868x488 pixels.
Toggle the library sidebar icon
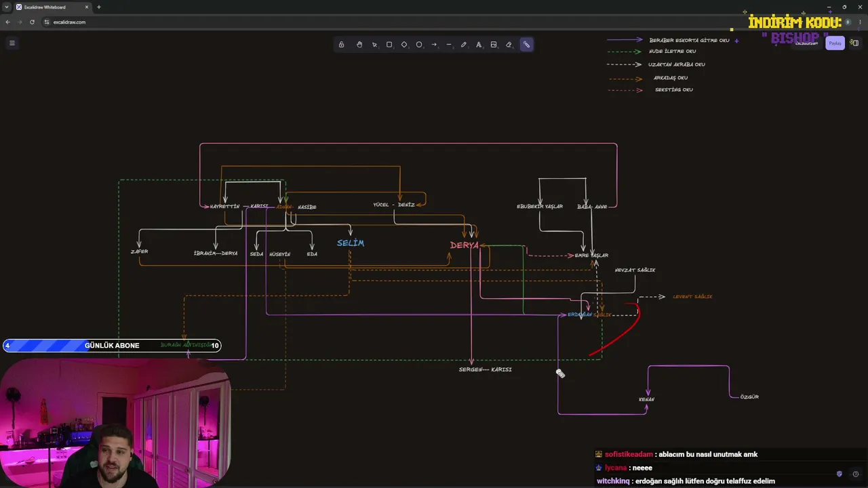tap(854, 43)
